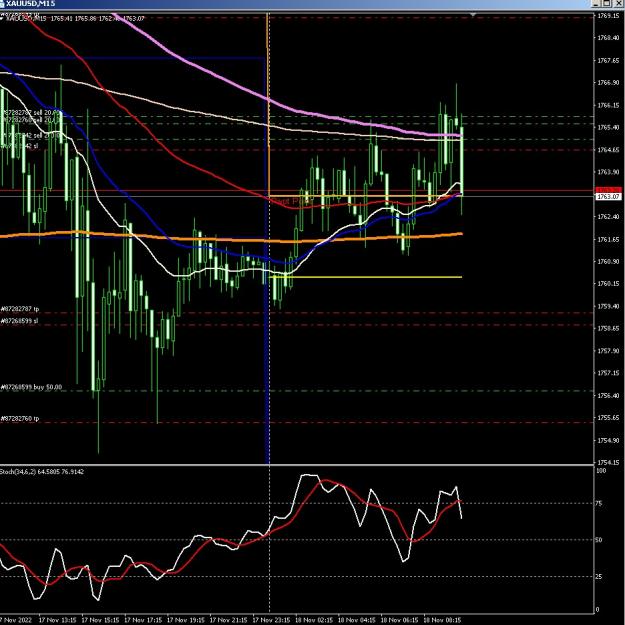The width and height of the screenshot is (625, 625).
Task: Click the 1754.15 price scale value
Action: tap(608, 462)
